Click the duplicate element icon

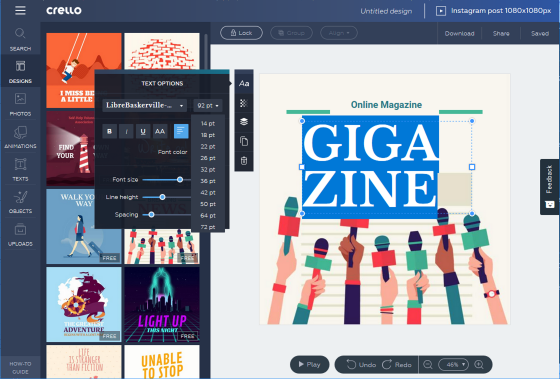244,141
